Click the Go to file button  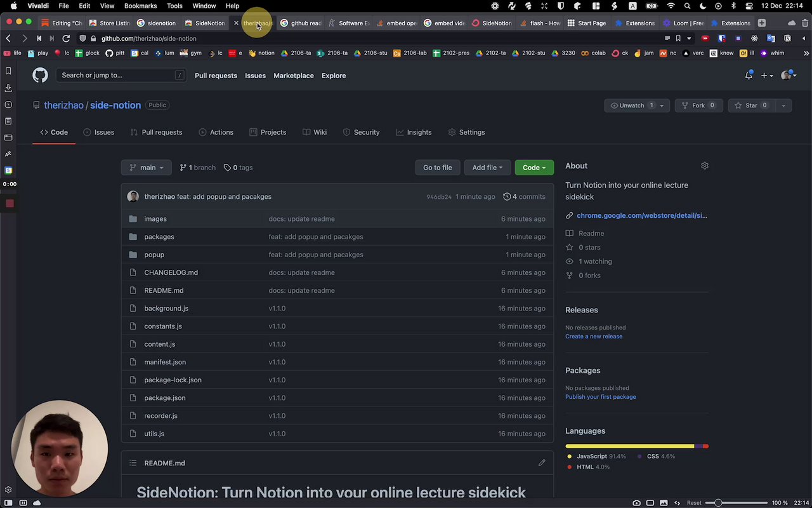pyautogui.click(x=438, y=168)
